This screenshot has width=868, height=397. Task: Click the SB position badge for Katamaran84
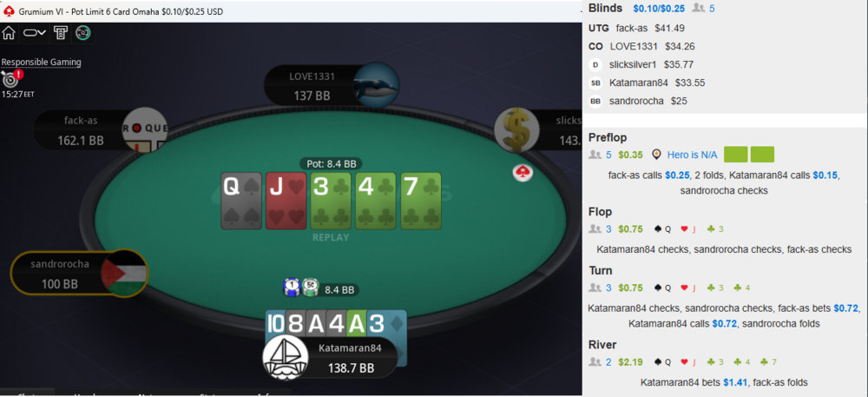pyautogui.click(x=595, y=83)
